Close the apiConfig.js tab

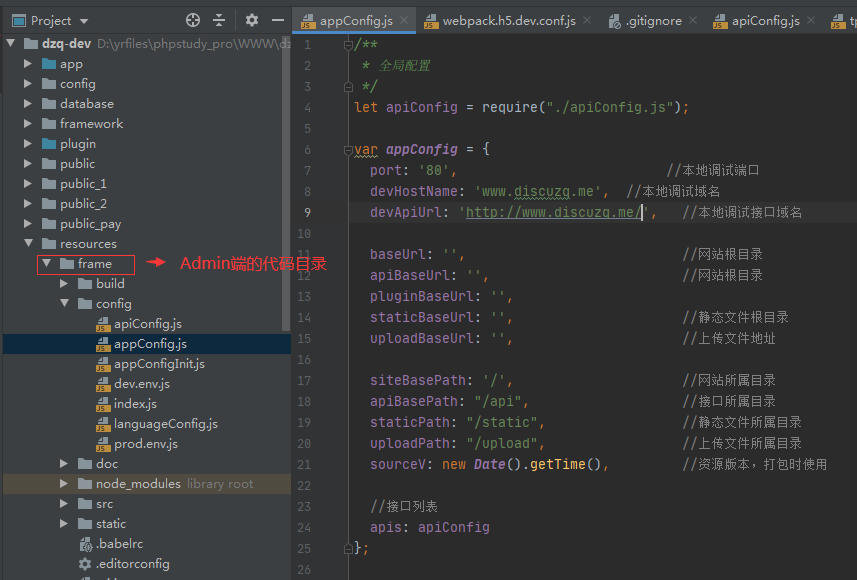[811, 20]
